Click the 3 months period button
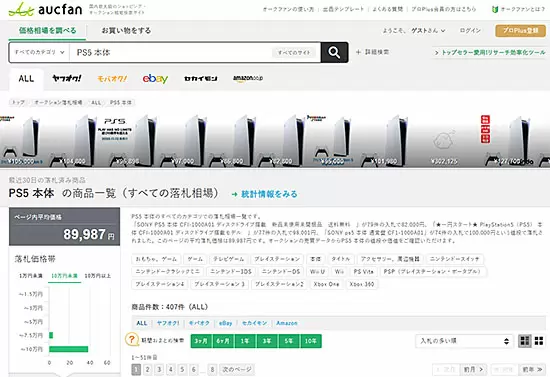This screenshot has width=550, height=377. [201, 341]
